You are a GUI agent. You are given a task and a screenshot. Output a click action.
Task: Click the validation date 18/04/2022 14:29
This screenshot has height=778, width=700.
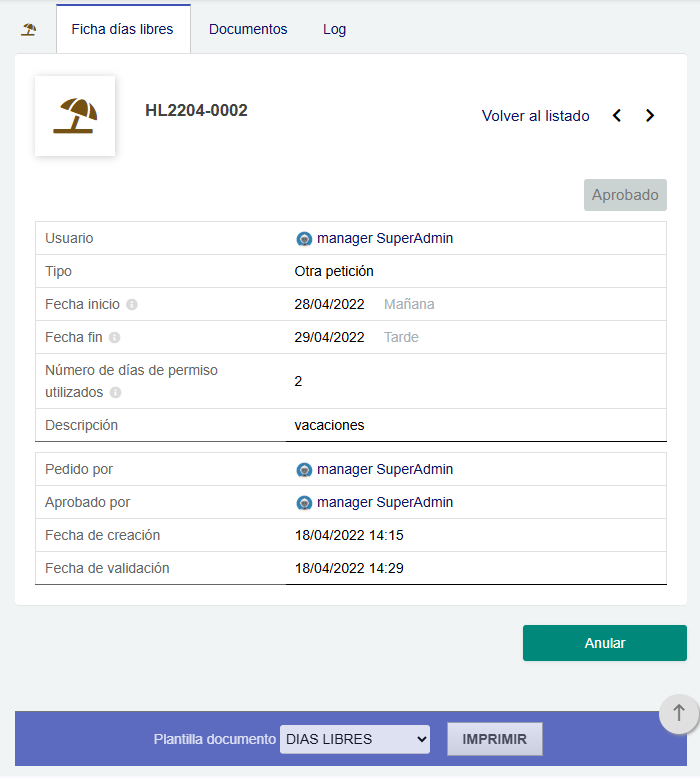tap(349, 569)
